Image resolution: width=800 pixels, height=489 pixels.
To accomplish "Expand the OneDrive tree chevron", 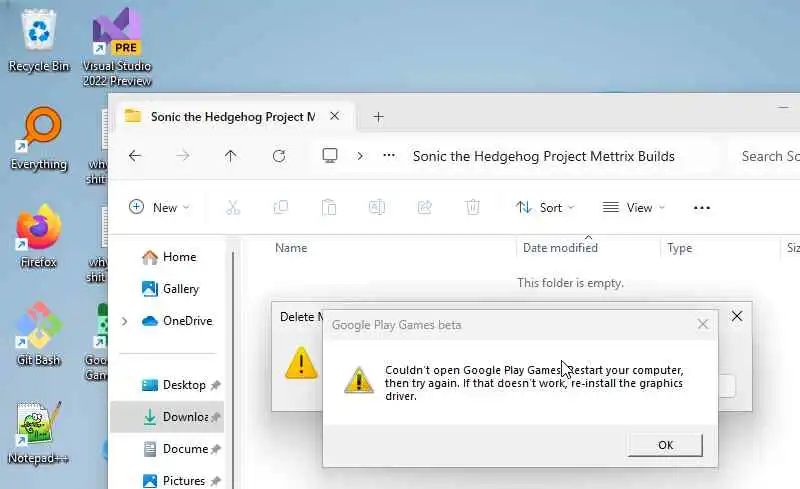I will (124, 321).
